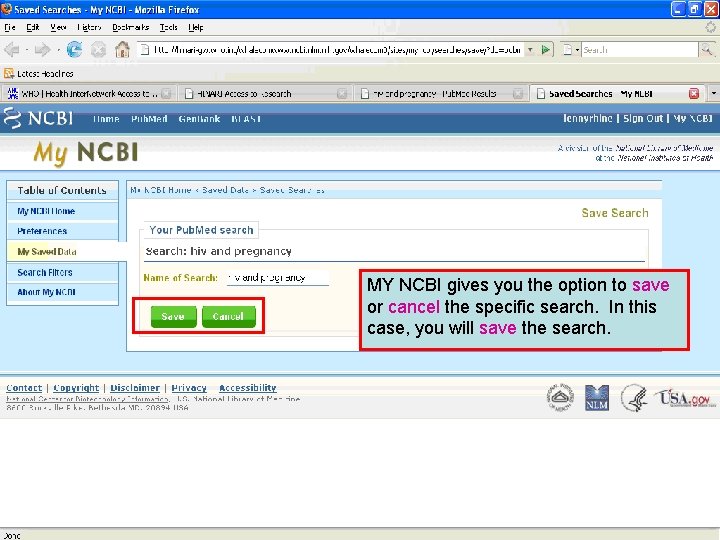The height and width of the screenshot is (540, 720).
Task: Open the Edit menu
Action: pyautogui.click(x=33, y=28)
